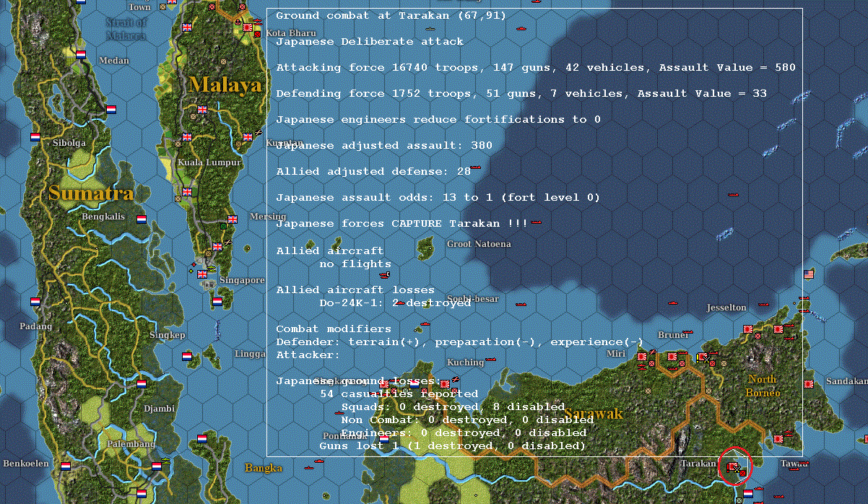Select the Japanese flag base at Kota Bharu

248,27
